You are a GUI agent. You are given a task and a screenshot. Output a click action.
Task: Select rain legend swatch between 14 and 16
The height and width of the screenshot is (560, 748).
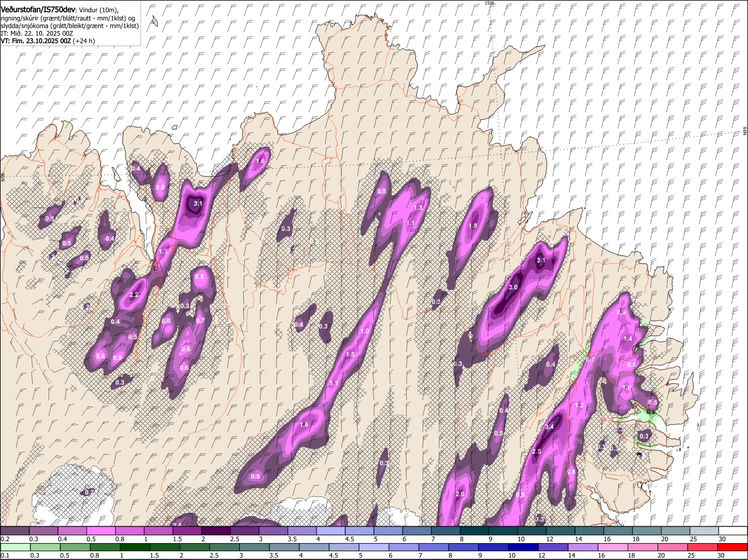(x=583, y=547)
